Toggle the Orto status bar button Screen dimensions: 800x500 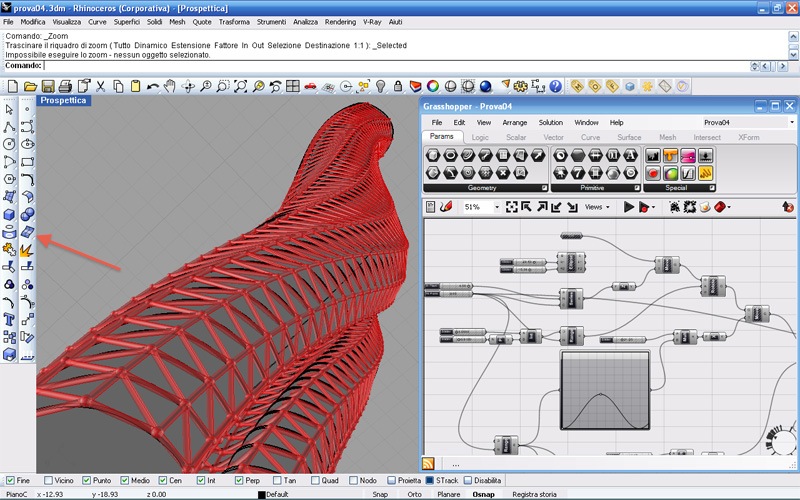click(x=414, y=494)
